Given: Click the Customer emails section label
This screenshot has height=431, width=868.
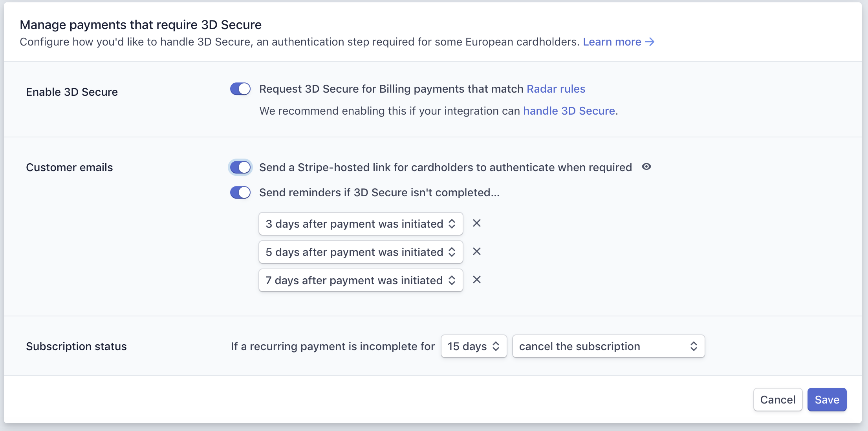Looking at the screenshot, I should pos(70,168).
